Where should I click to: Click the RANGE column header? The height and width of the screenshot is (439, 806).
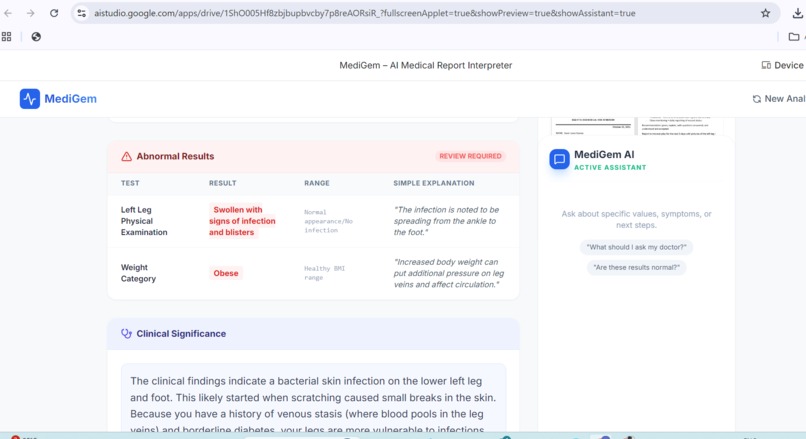pos(317,183)
